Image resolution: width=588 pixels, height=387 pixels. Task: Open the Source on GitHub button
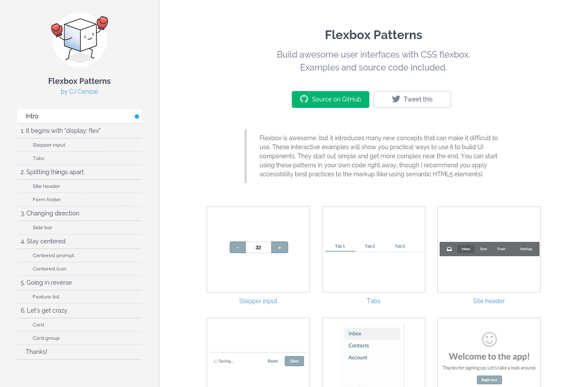coord(330,99)
